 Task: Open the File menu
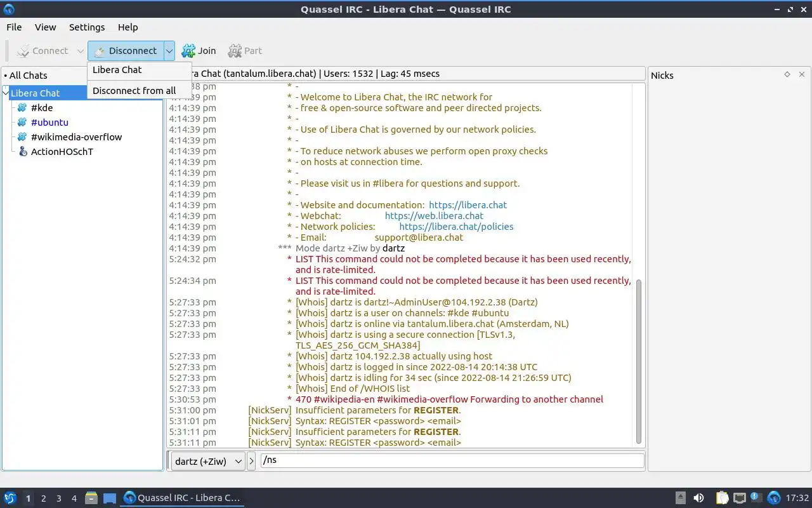(14, 27)
